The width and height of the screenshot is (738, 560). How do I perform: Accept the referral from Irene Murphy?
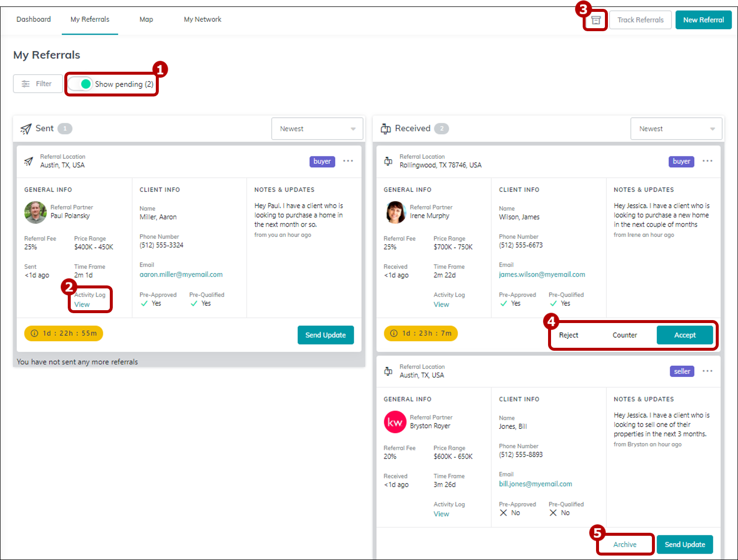tap(685, 335)
